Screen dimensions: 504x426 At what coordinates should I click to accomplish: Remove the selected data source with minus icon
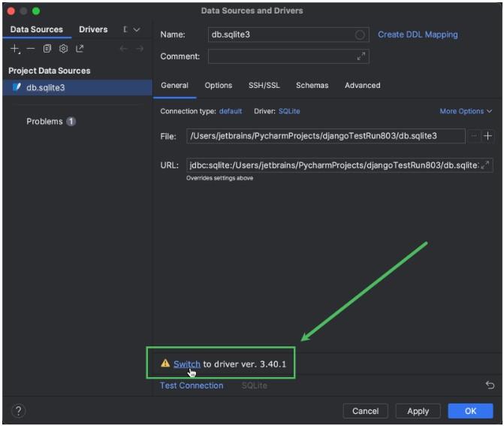coord(31,49)
